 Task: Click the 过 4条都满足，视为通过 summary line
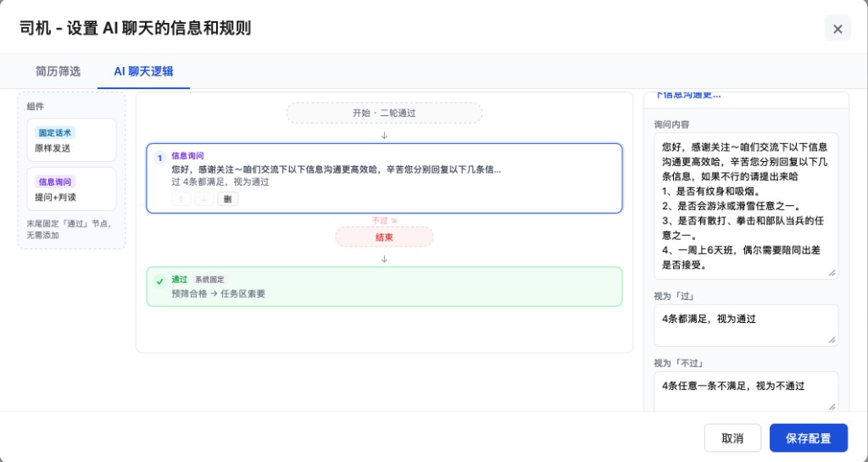[220, 181]
